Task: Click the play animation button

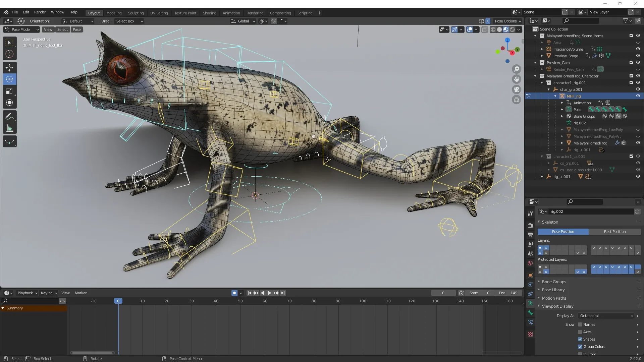Action: pos(269,293)
